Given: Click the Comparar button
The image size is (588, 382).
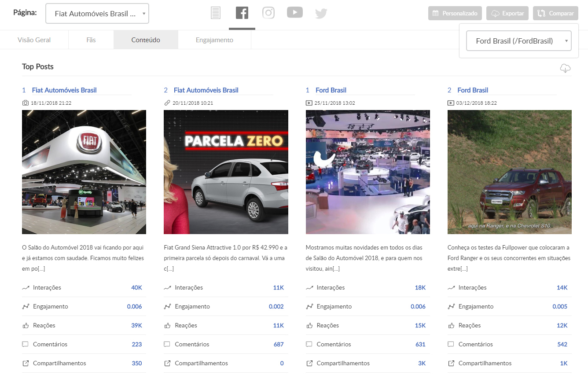Looking at the screenshot, I should click(555, 13).
